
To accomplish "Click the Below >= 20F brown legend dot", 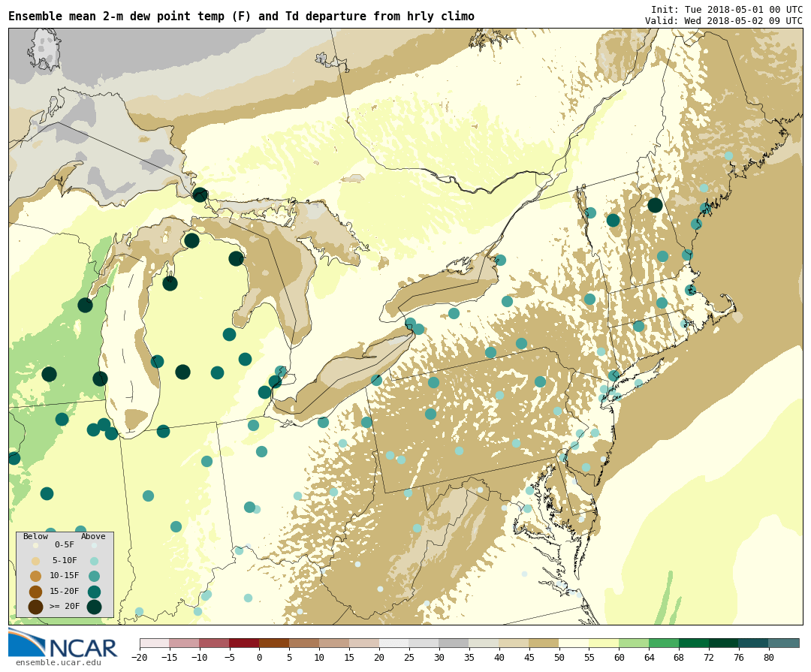I will pyautogui.click(x=36, y=607).
